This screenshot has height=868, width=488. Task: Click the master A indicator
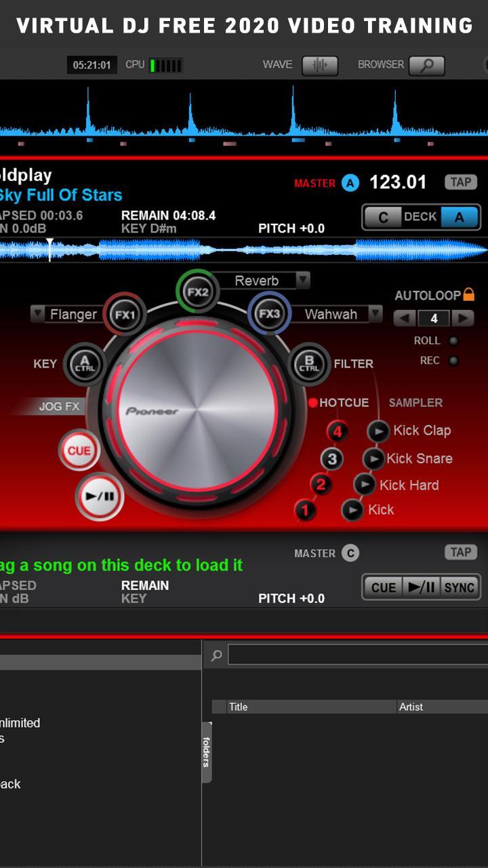[x=350, y=183]
